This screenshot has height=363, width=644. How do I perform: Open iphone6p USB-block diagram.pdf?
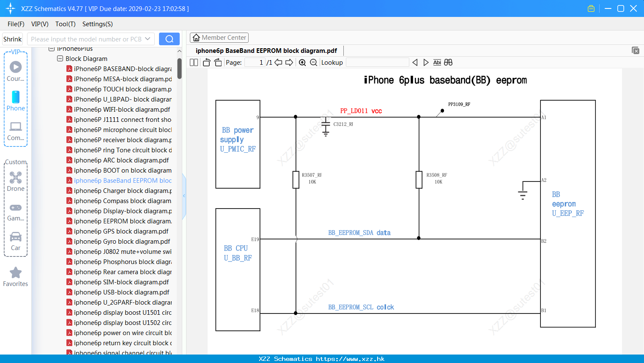118,292
